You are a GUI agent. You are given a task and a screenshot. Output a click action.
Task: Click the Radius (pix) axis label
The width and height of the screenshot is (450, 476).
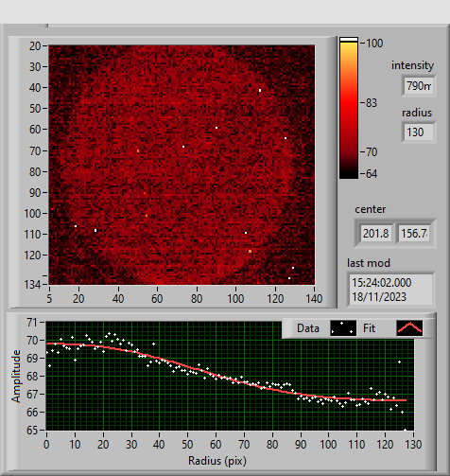[x=217, y=461]
